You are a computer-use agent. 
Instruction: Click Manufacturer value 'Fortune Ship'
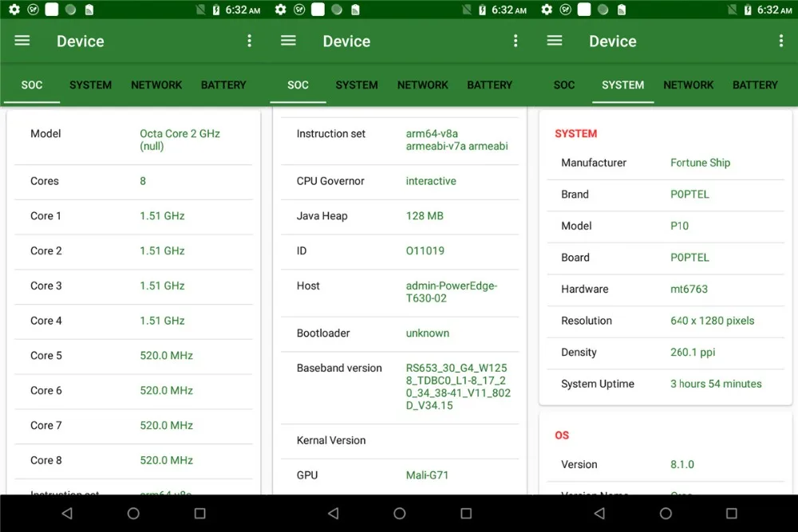click(700, 163)
